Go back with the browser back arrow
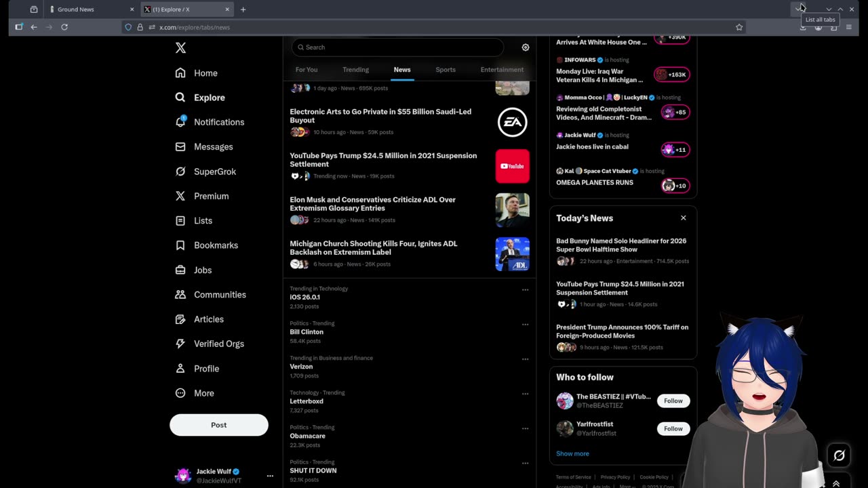The width and height of the screenshot is (868, 488). coord(34,27)
